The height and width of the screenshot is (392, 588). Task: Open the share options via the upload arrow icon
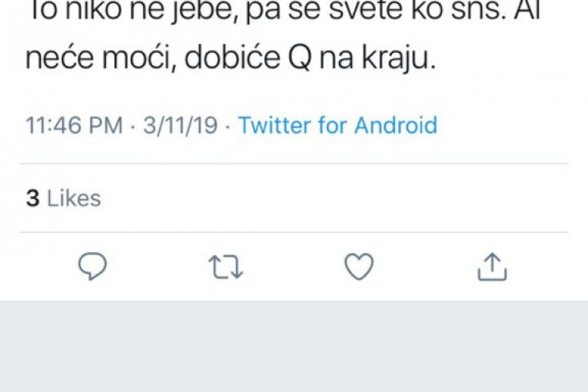pyautogui.click(x=492, y=267)
